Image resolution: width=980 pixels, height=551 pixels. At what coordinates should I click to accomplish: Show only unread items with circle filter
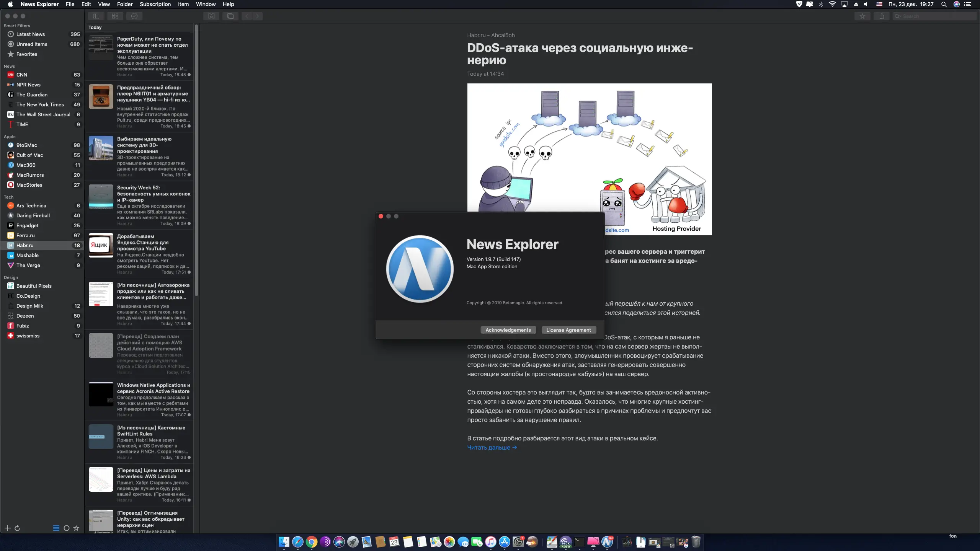tap(67, 528)
